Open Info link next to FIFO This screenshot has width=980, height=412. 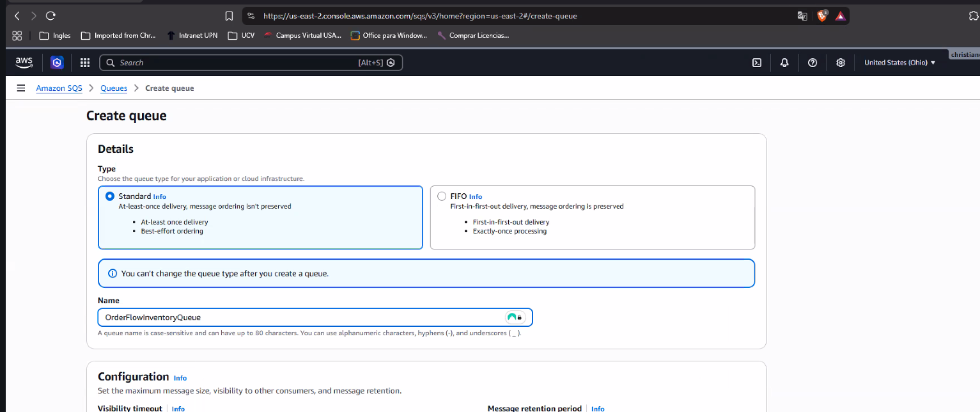pos(476,197)
